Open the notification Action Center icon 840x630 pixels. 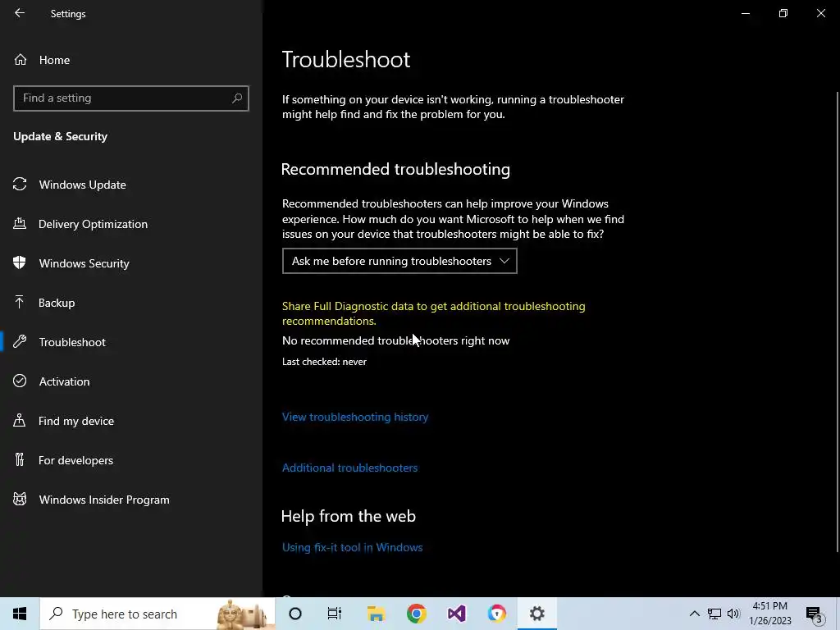[815, 614]
